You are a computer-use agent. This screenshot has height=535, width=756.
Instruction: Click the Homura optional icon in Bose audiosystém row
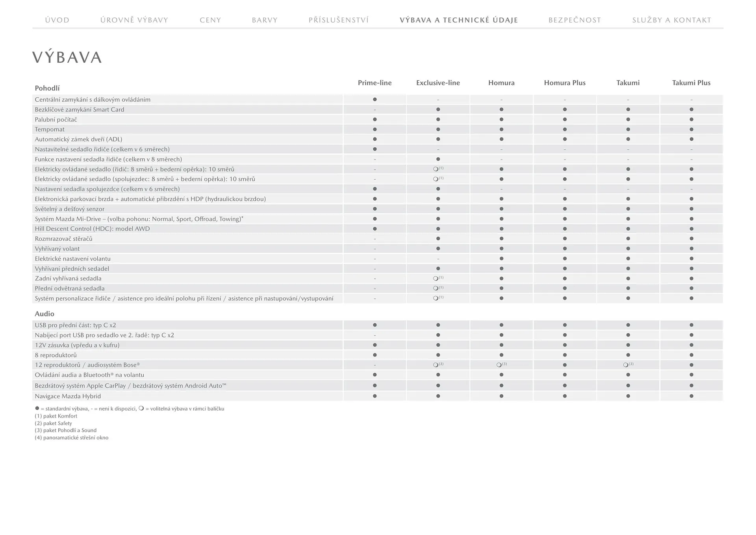[499, 365]
